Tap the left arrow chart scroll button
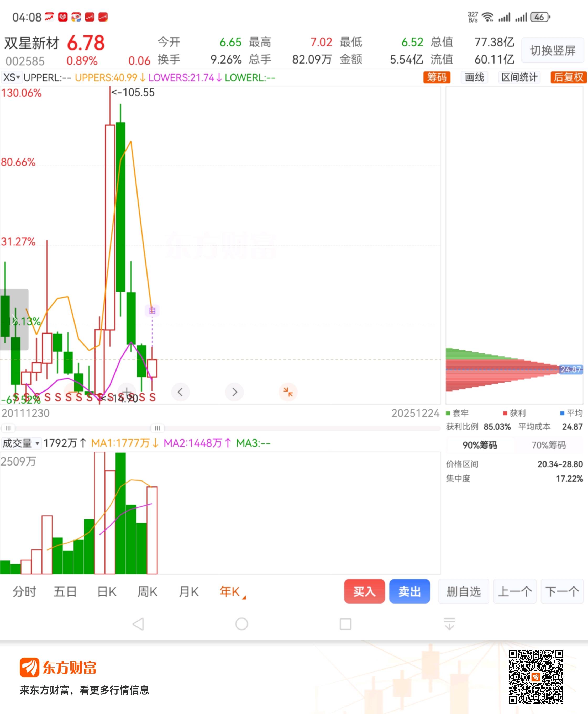Image resolution: width=588 pixels, height=714 pixels. click(x=181, y=392)
